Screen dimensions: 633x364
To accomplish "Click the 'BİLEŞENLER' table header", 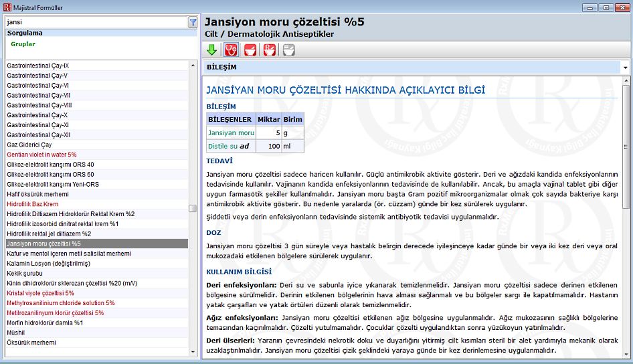I will coord(230,120).
